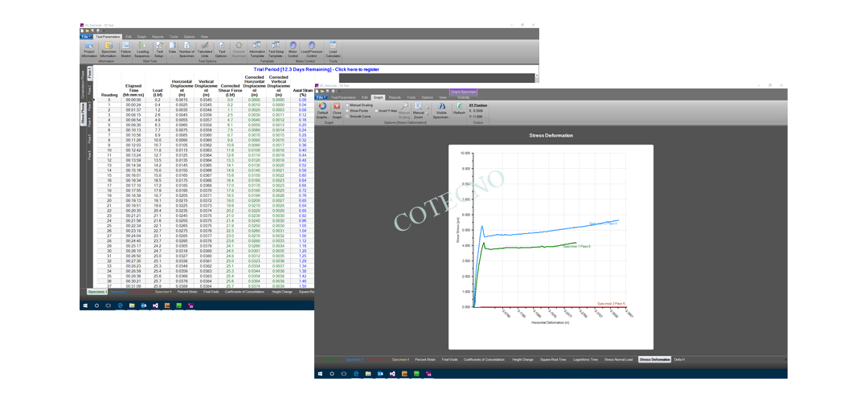Click the Test Setup ribbon icon
The width and height of the screenshot is (868, 402).
[159, 50]
